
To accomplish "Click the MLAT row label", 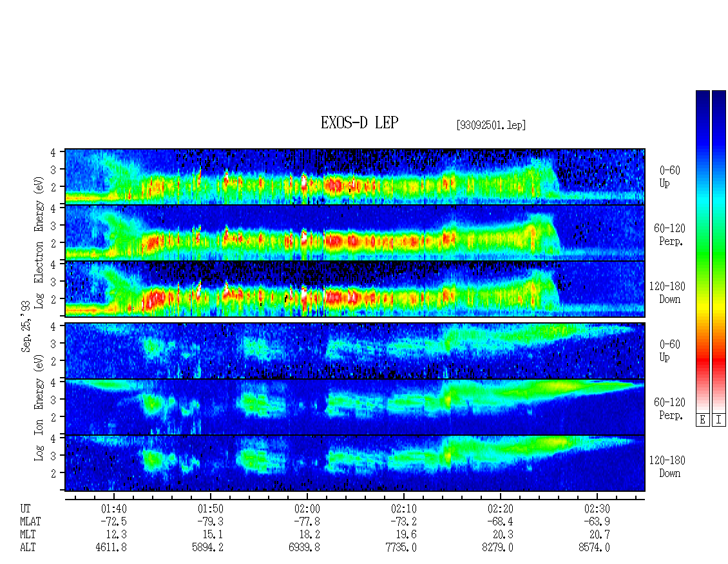I will click(x=30, y=521).
